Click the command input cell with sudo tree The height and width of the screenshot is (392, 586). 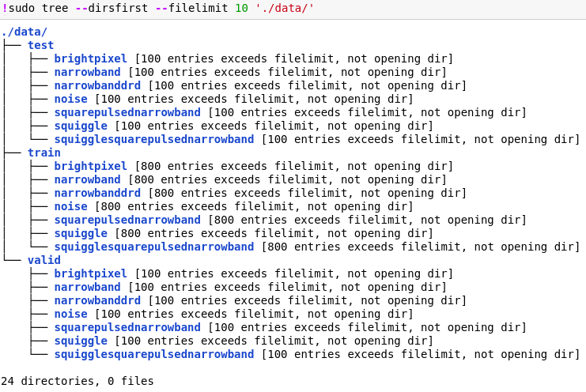158,8
